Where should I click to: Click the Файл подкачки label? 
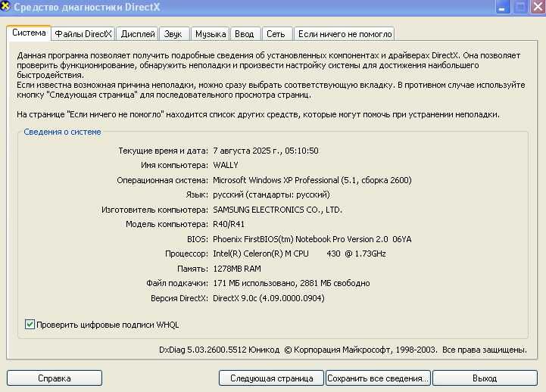point(177,284)
